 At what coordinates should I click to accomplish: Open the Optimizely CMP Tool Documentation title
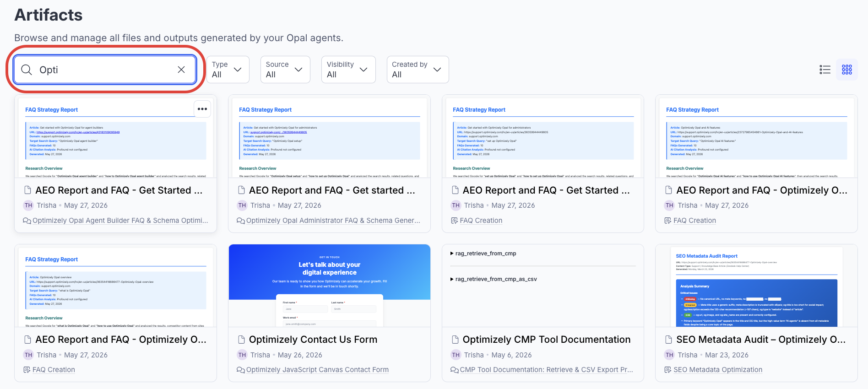point(547,340)
